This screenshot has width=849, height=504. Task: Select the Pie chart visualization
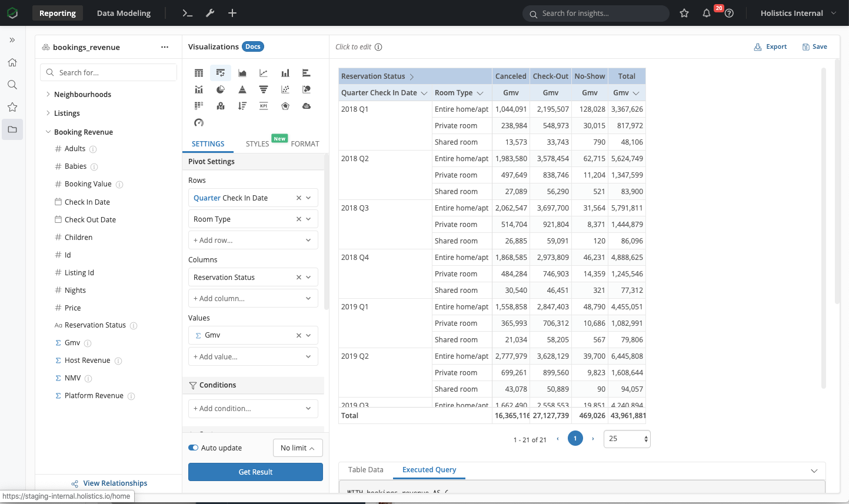pyautogui.click(x=220, y=89)
